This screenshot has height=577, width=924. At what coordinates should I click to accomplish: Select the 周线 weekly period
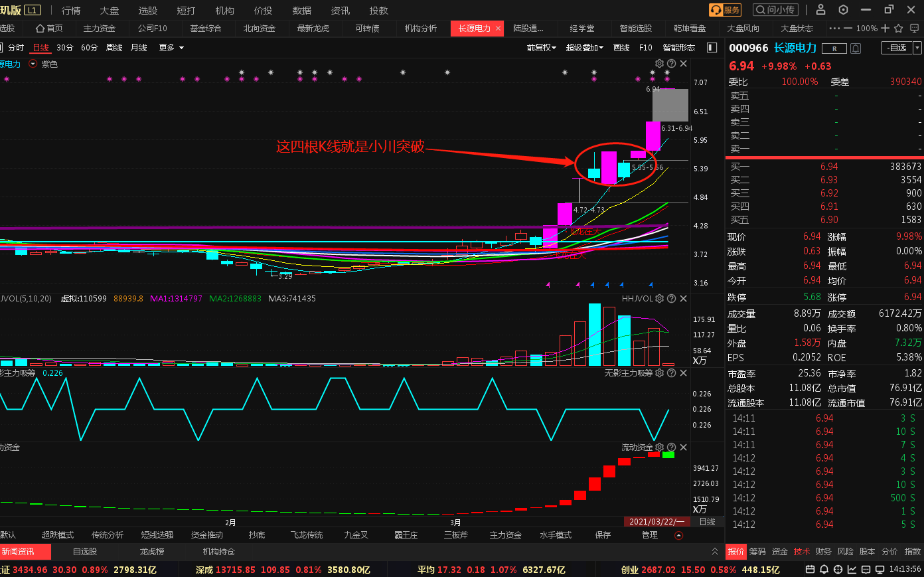[x=114, y=48]
